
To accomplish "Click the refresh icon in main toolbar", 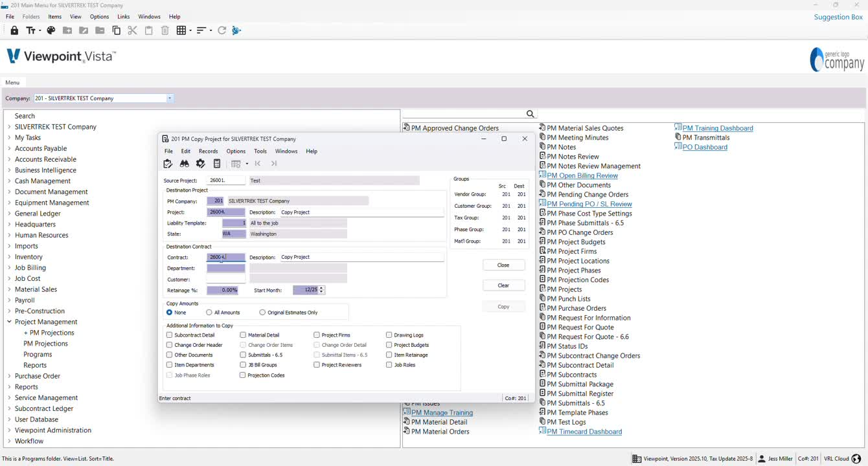I will tap(222, 30).
